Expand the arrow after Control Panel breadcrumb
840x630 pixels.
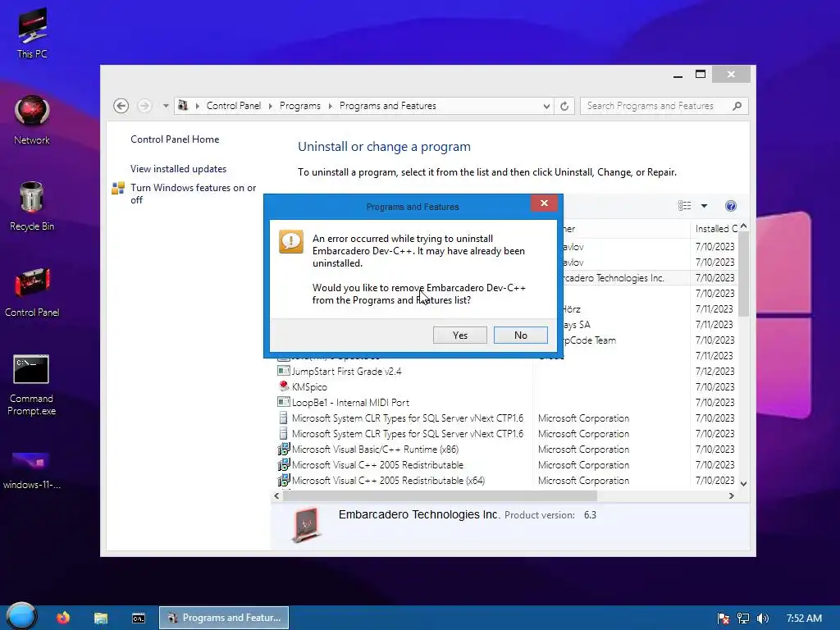click(x=271, y=106)
